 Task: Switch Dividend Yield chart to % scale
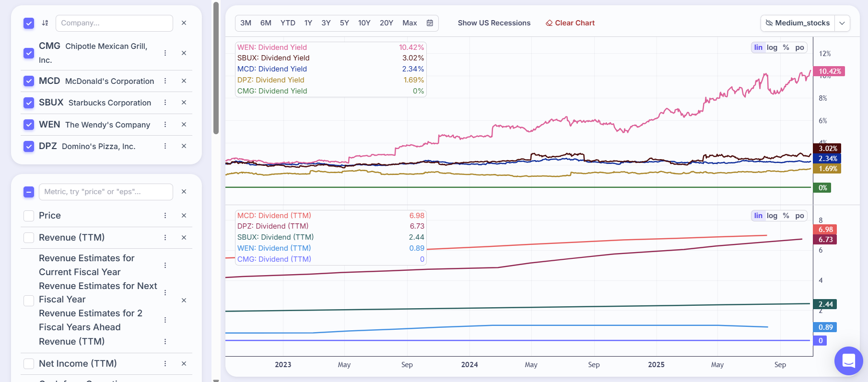click(786, 47)
